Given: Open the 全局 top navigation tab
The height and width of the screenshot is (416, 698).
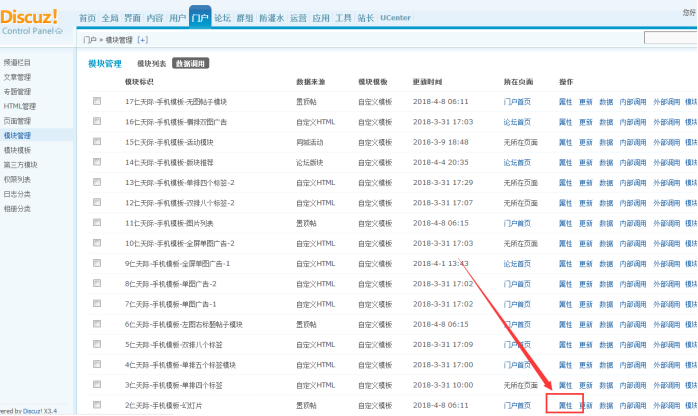Looking at the screenshot, I should pos(110,18).
